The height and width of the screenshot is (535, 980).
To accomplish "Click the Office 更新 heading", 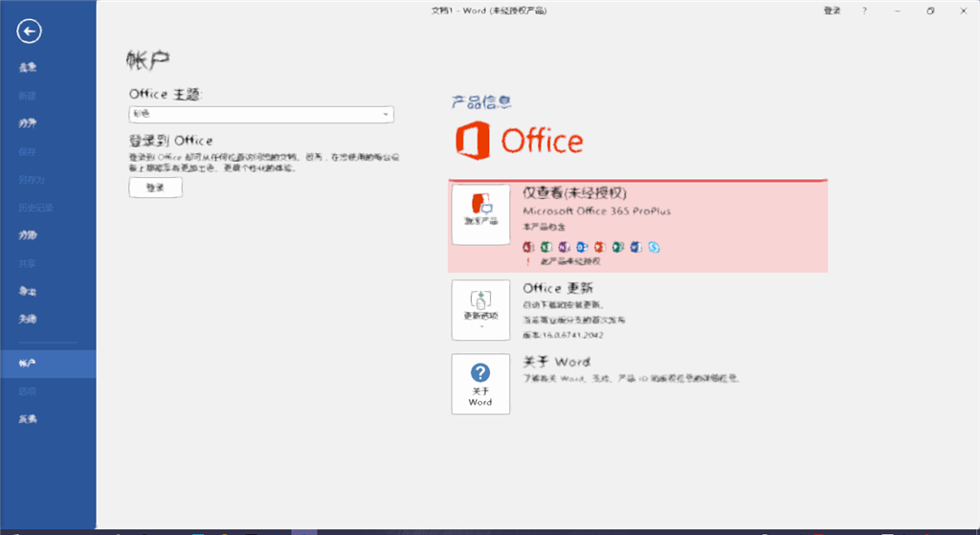I will [x=558, y=288].
